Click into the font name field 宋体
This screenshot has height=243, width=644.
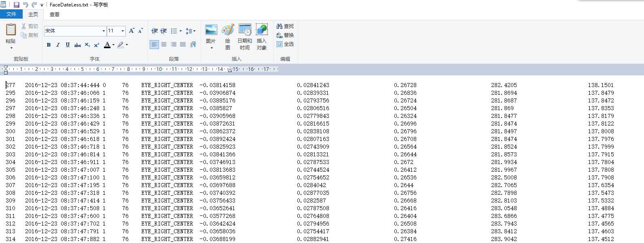pos(73,31)
